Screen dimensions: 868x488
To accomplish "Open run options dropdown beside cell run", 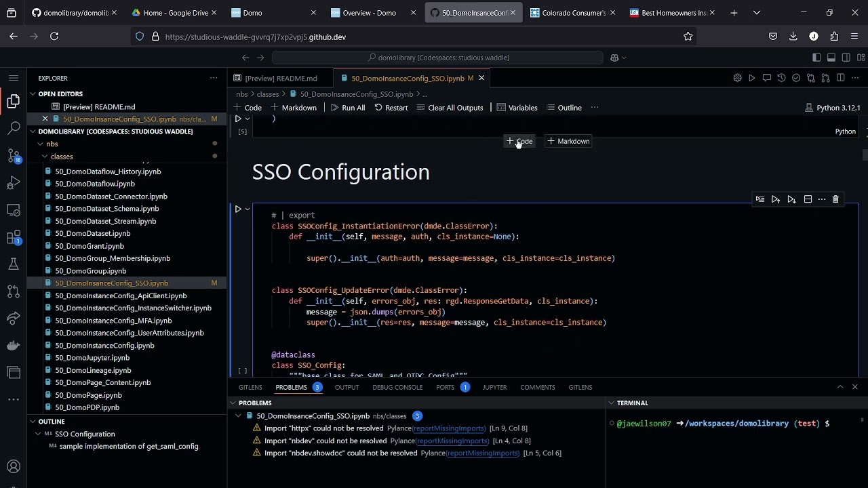I will point(248,209).
